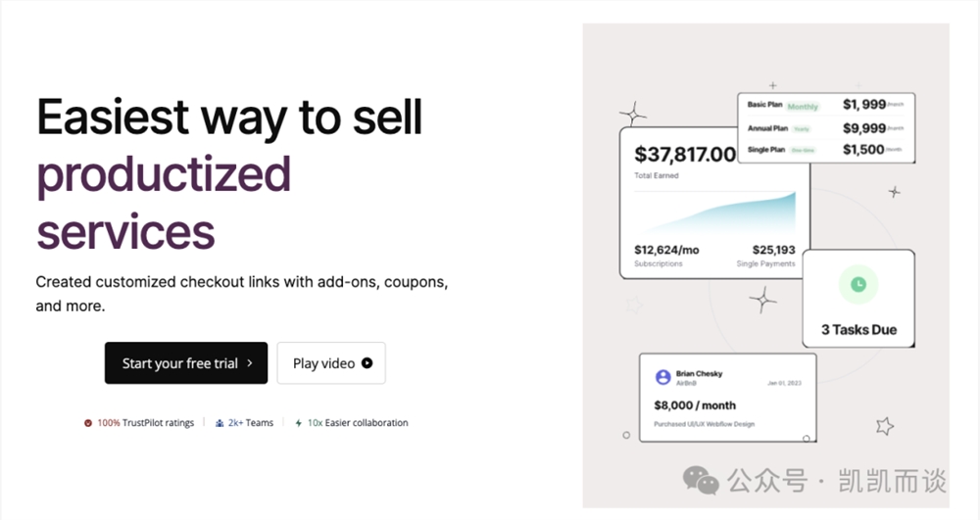Click the Play video button
Screen dimensions: 980x520
click(331, 362)
